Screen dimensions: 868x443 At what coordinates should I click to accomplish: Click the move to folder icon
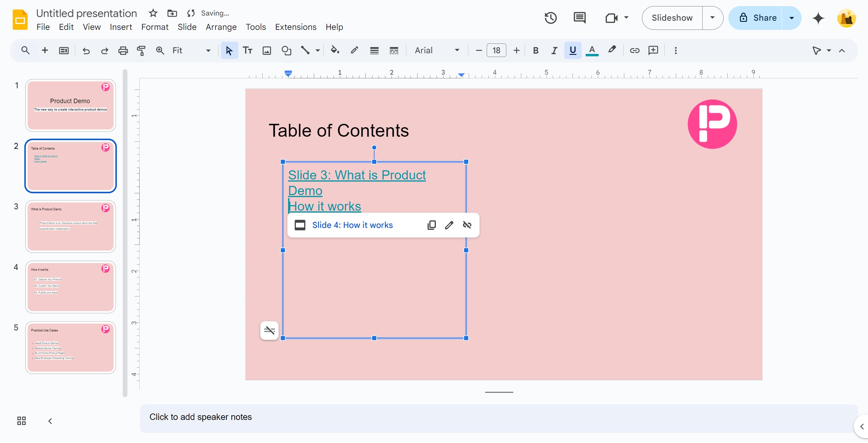[172, 13]
